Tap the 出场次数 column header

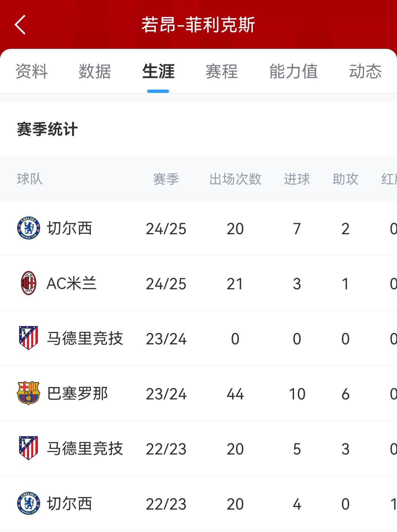click(235, 179)
